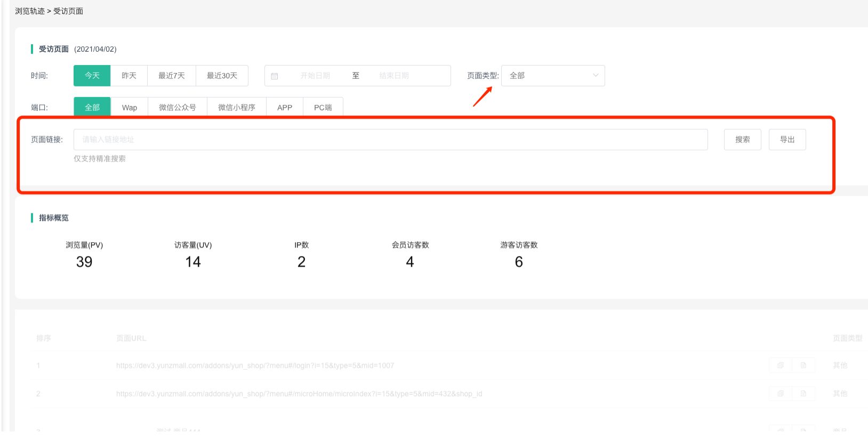Click the copy icon in row 2

coord(780,394)
